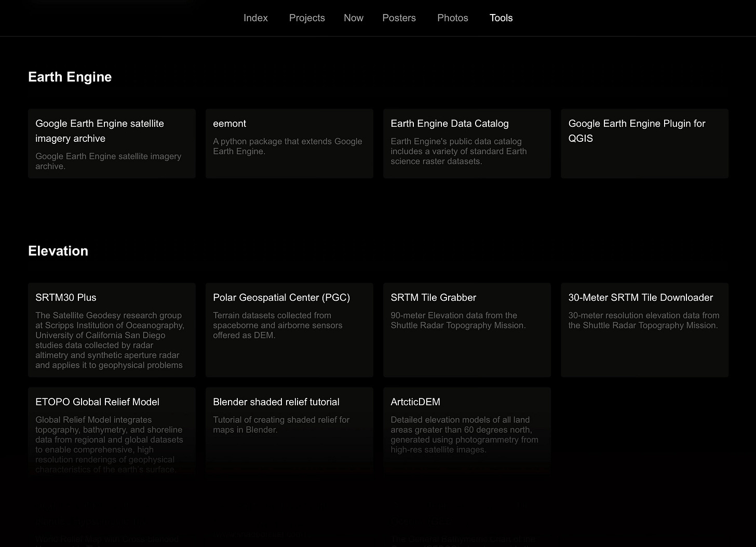The image size is (756, 547).
Task: Click the Earth Engine section heading
Action: (70, 77)
